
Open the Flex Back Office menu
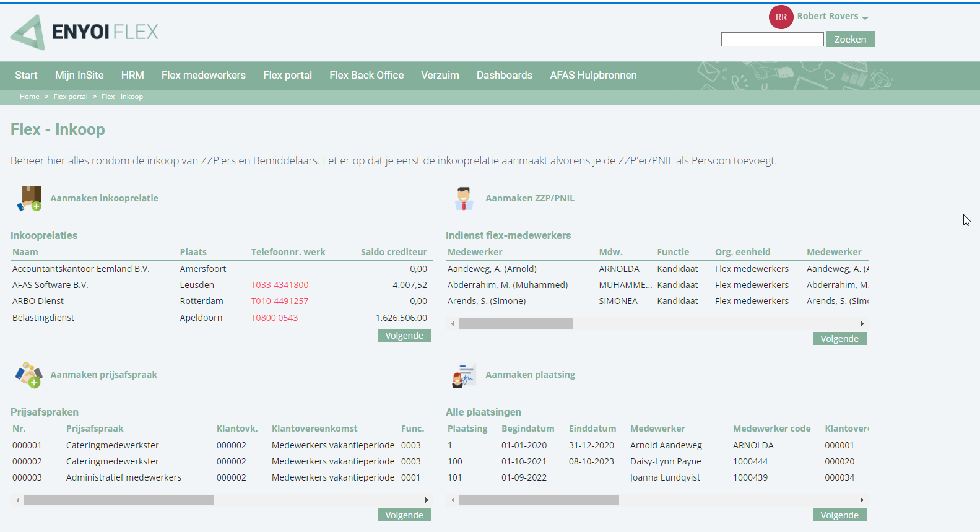[x=366, y=75]
